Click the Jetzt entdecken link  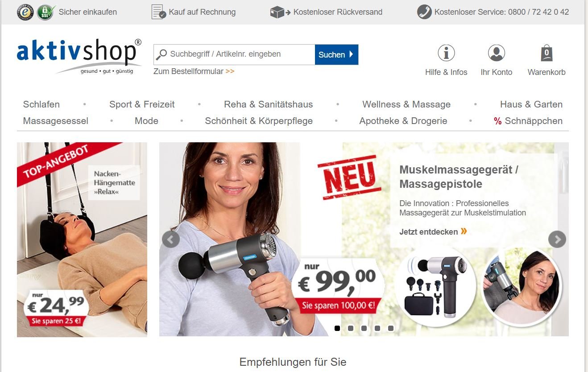pos(433,231)
